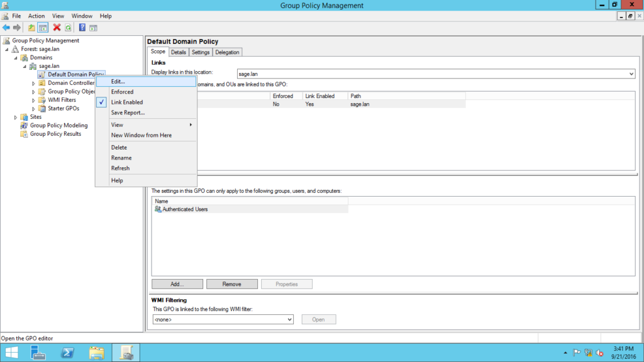Switch to the Settings tab
644x362 pixels.
[x=201, y=52]
